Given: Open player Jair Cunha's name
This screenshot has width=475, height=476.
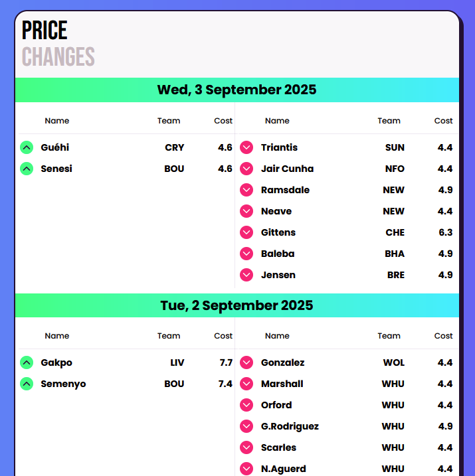Looking at the screenshot, I should click(x=287, y=169).
